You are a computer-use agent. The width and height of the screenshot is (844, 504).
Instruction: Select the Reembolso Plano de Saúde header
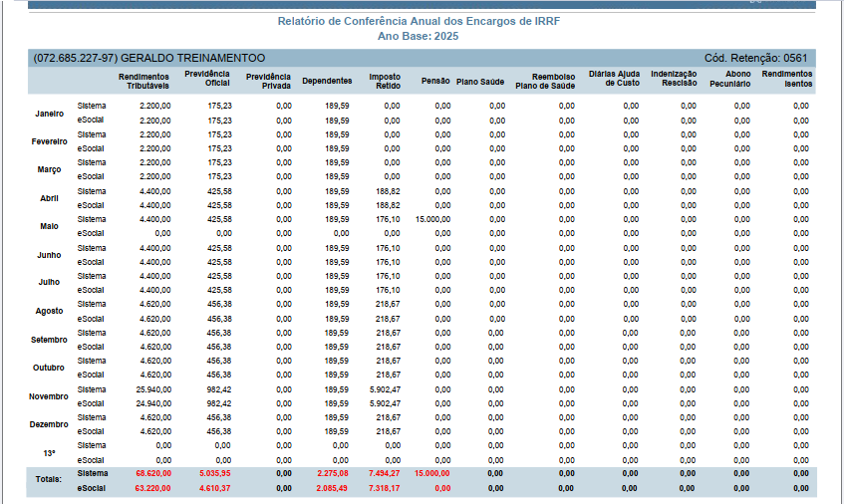[x=545, y=82]
